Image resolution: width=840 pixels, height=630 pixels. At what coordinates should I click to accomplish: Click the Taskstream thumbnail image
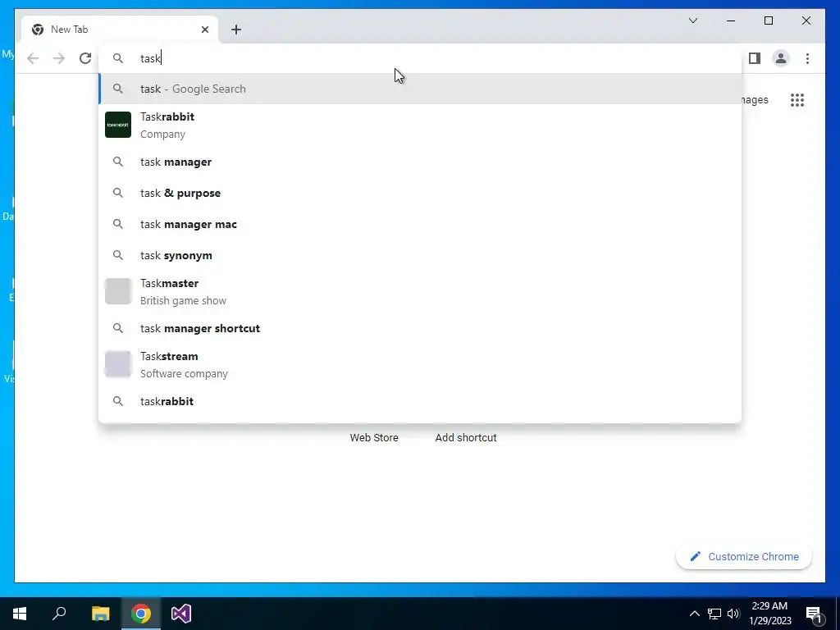pyautogui.click(x=118, y=364)
